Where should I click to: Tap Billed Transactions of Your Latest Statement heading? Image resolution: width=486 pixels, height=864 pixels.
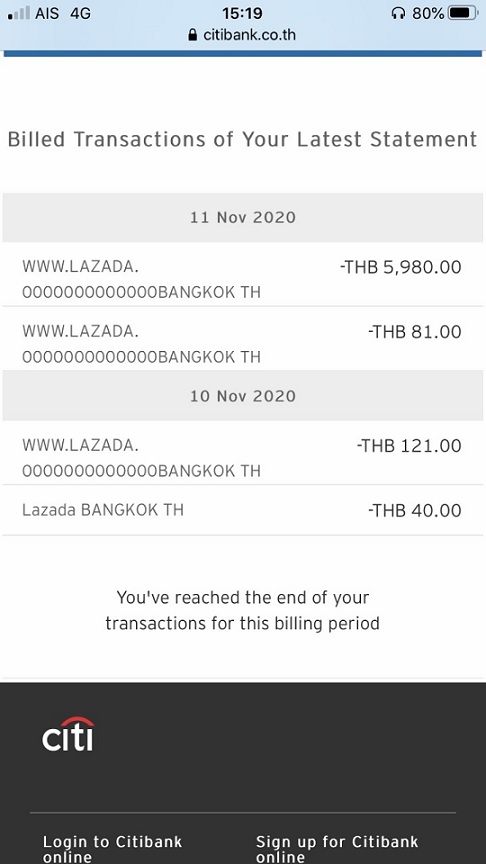pyautogui.click(x=242, y=139)
